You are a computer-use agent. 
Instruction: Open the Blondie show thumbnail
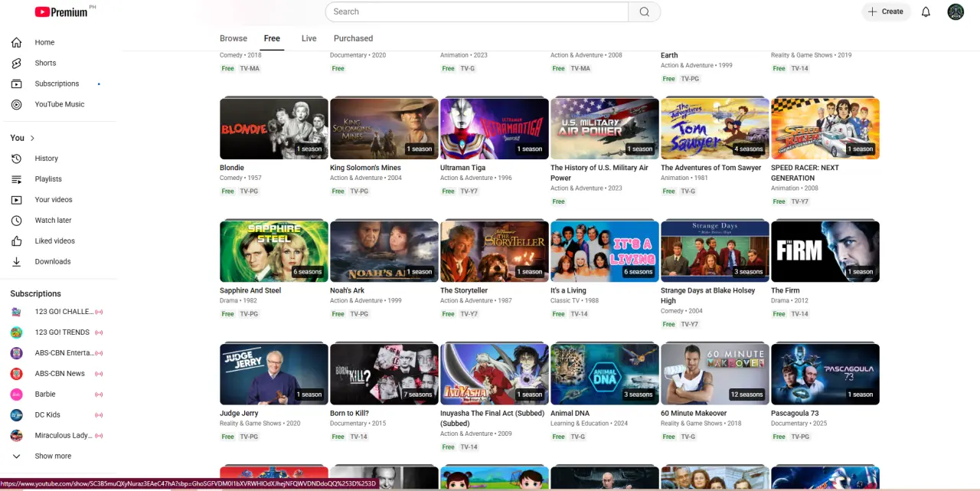[x=274, y=129]
